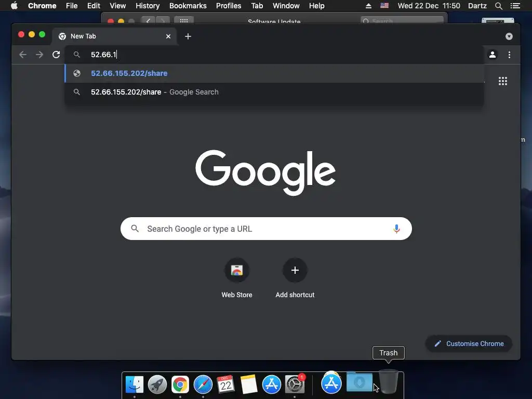Open a new tab with the plus button
Viewport: 532px width, 399px height.
tap(188, 36)
